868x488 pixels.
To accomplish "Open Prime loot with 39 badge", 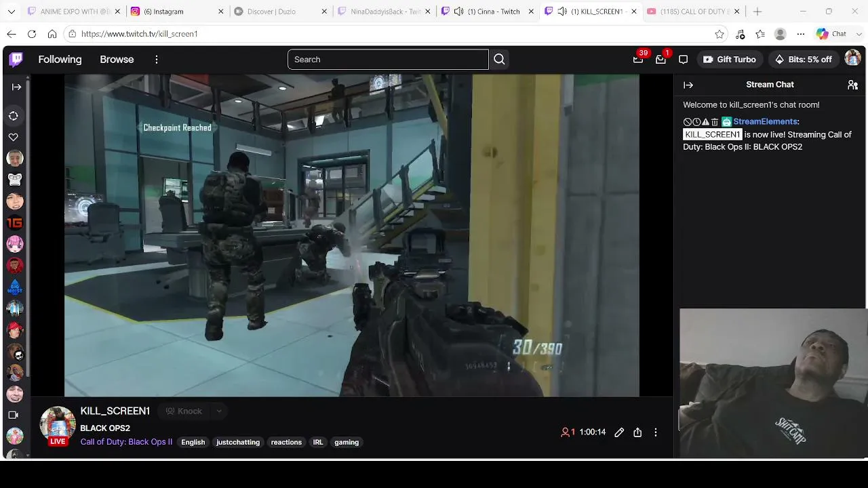I will pos(638,60).
